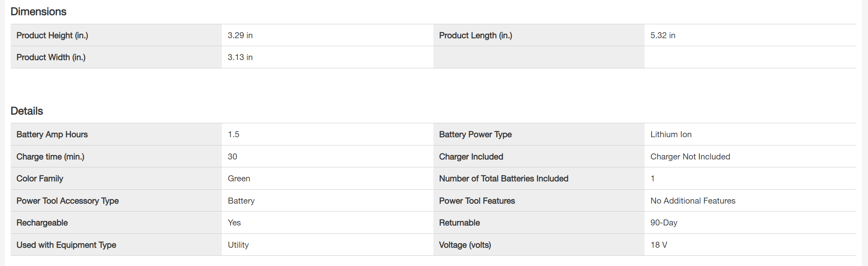The image size is (868, 266).
Task: Click the Rechargeable row label
Action: point(42,223)
